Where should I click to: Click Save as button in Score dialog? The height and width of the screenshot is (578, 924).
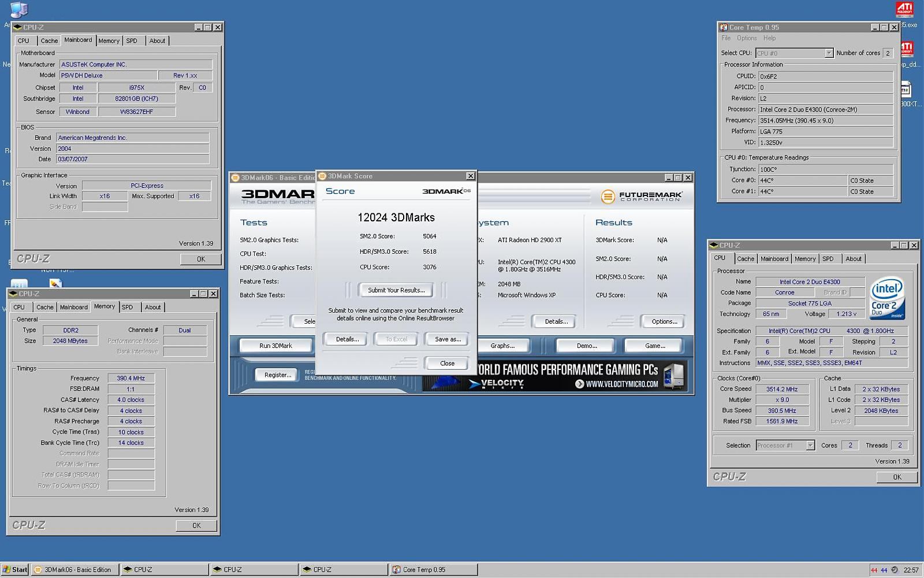tap(448, 339)
